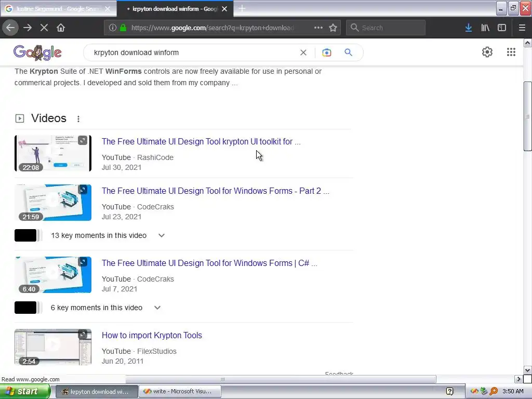Click the green padlock security icon
This screenshot has width=532, height=399.
click(x=123, y=28)
